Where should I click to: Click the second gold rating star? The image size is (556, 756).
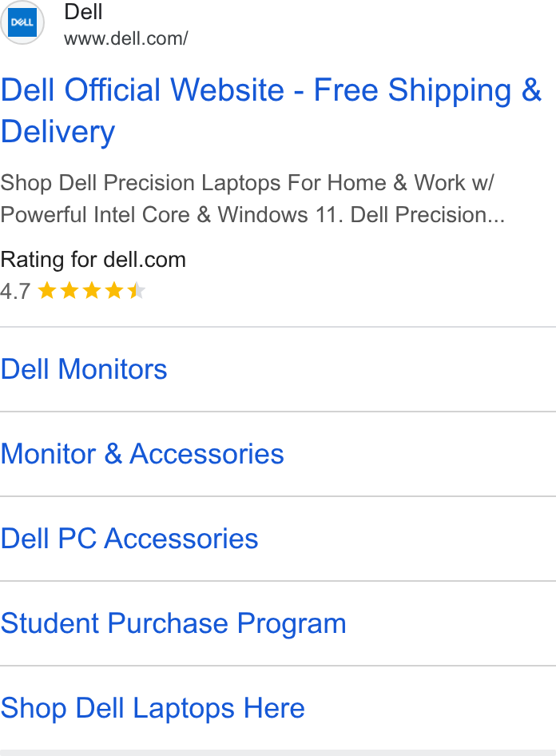click(x=69, y=291)
